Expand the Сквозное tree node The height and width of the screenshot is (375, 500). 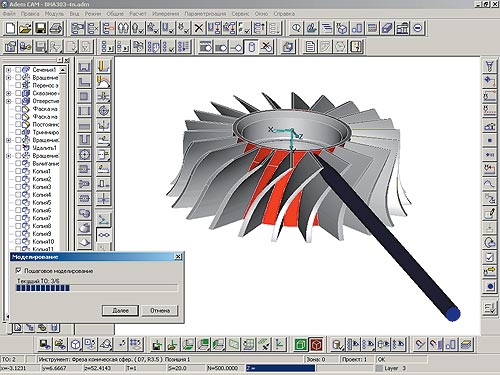click(9, 93)
